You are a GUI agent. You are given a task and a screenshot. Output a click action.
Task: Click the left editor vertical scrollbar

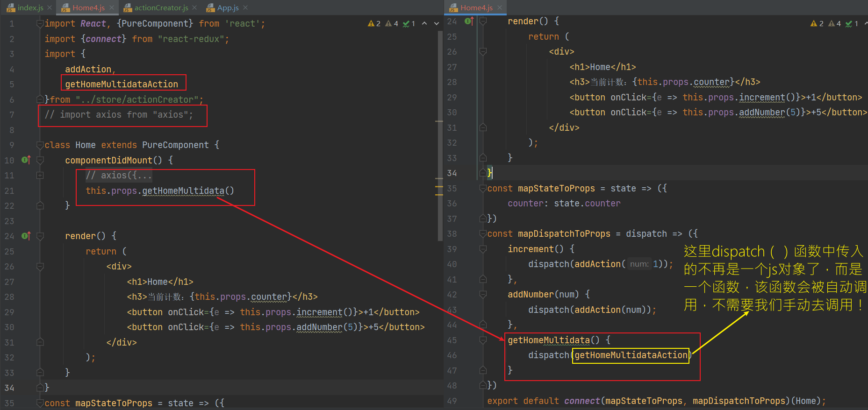click(440, 135)
